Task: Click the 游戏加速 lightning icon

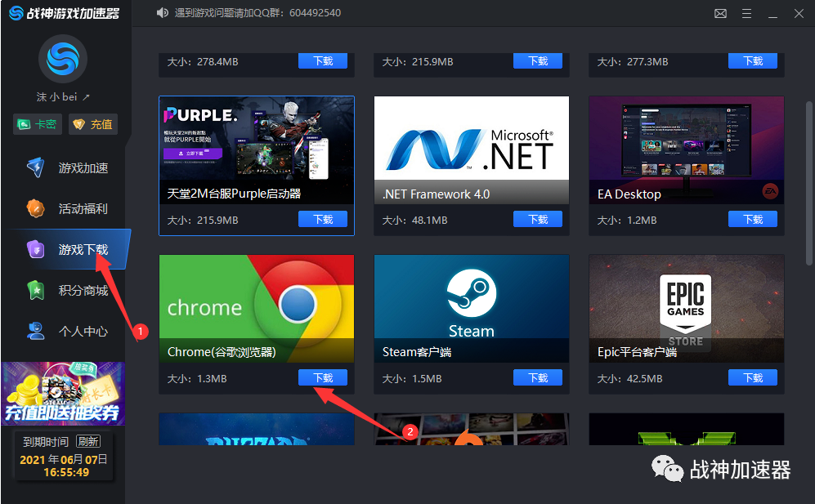Action: [35, 167]
